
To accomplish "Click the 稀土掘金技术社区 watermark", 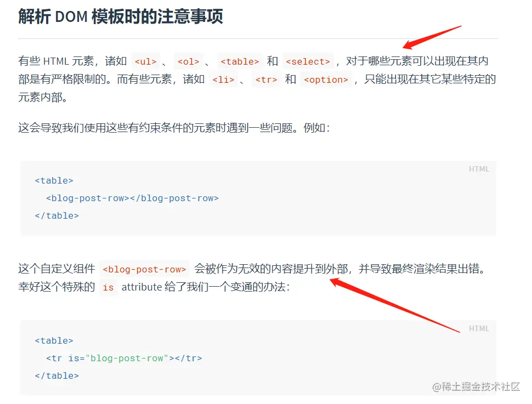I will pyautogui.click(x=476, y=386).
